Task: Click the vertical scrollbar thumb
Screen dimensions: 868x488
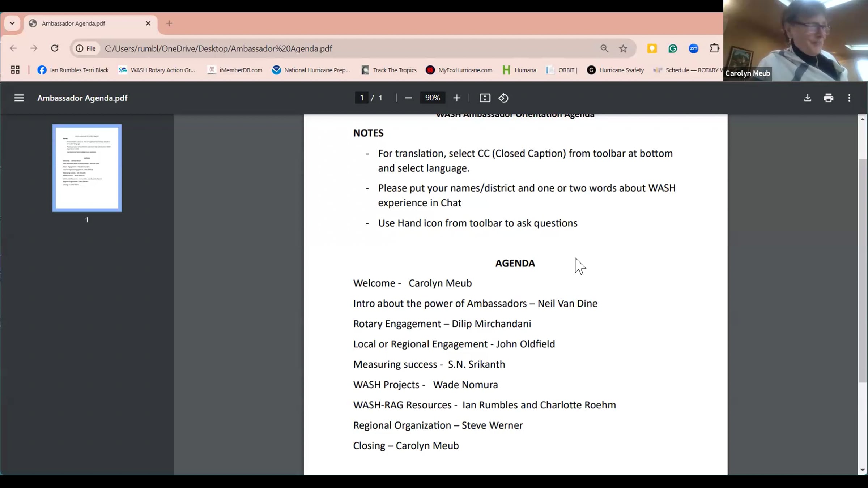Action: [863, 270]
